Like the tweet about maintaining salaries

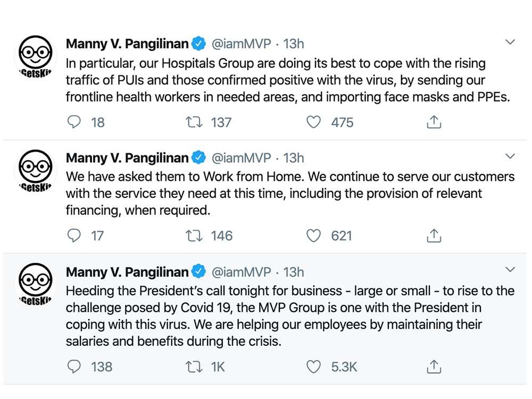(313, 367)
